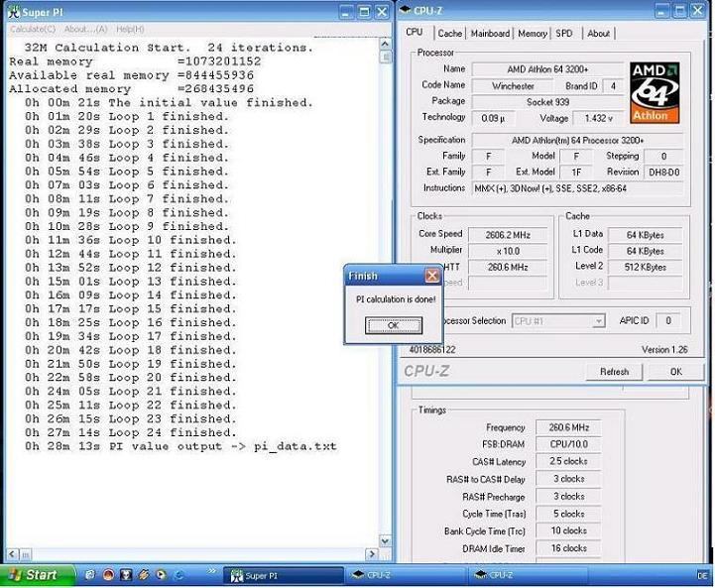Click the Super PI horizontal scroll left arrow
Viewport: 715px width, 588px height.
pyautogui.click(x=12, y=554)
